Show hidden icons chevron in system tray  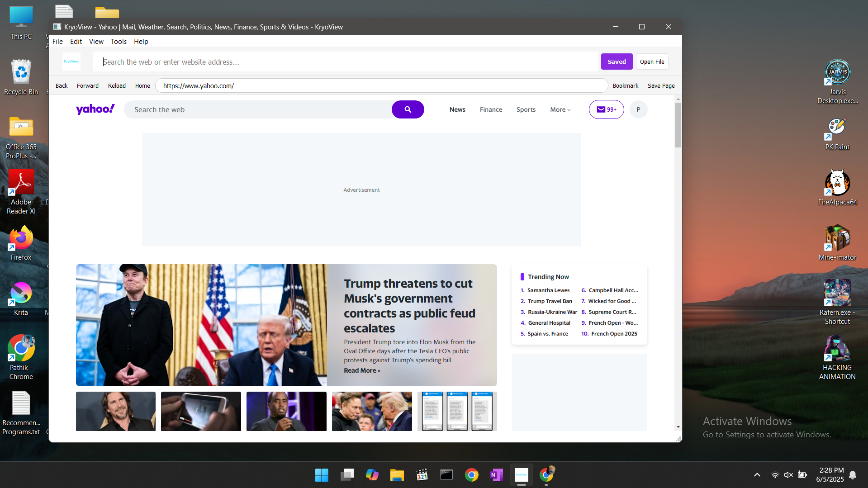757,475
